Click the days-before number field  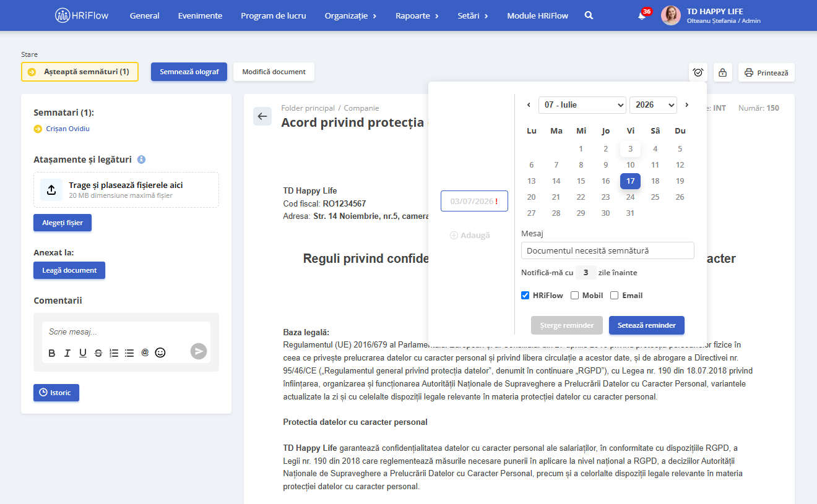[x=586, y=273]
